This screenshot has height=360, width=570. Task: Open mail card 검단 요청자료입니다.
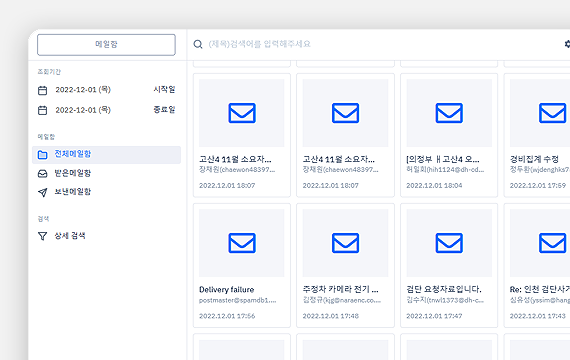pos(449,265)
